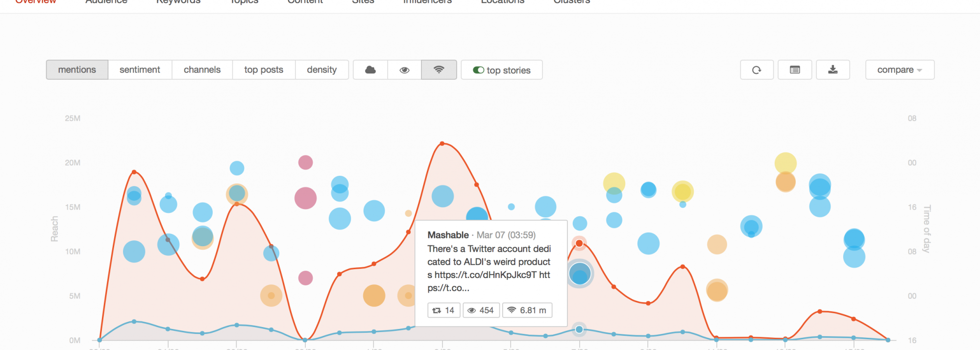Click the download export icon
Viewport: 980px width, 350px height.
point(833,70)
